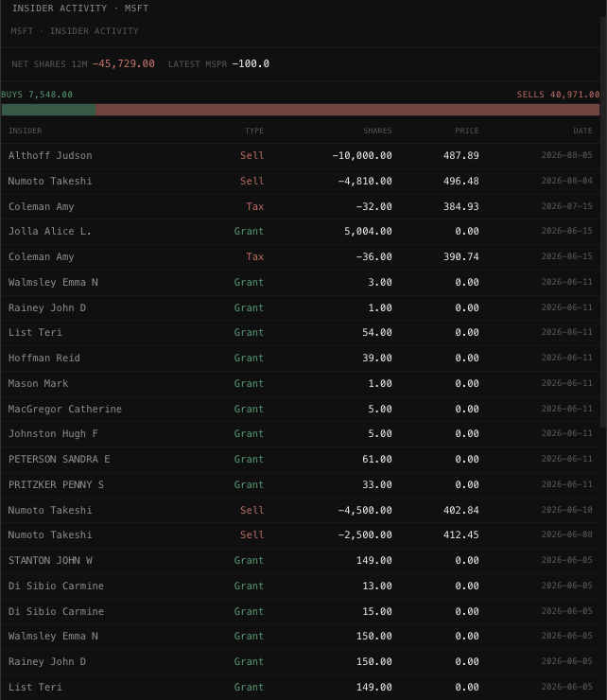Image resolution: width=607 pixels, height=700 pixels.
Task: Select List Teri row with 54.00 shares
Action: point(301,333)
